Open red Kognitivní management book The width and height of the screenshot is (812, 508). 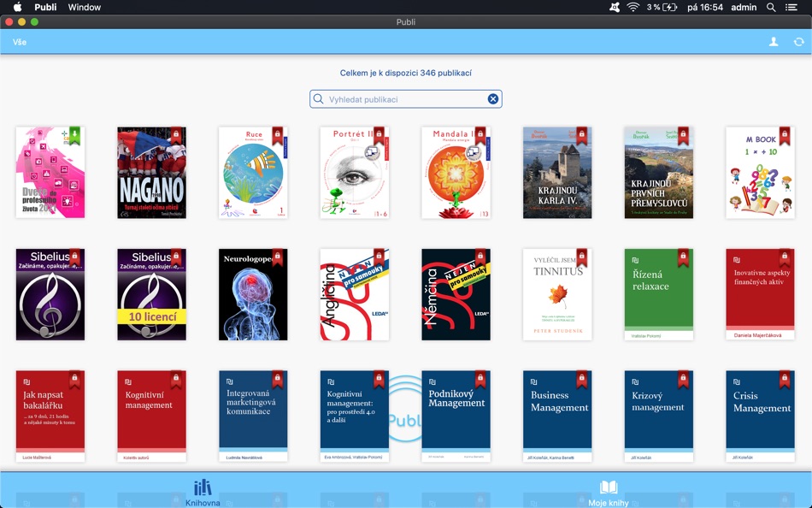click(x=152, y=416)
